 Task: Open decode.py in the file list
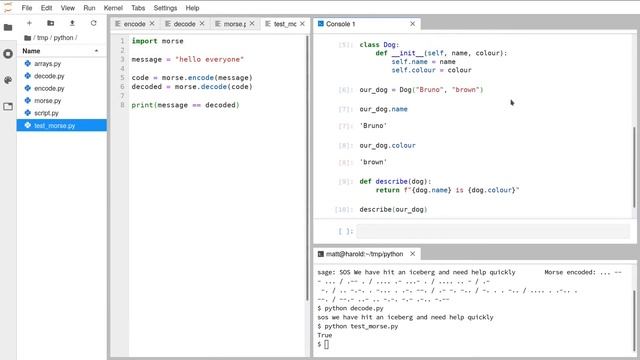point(62,76)
